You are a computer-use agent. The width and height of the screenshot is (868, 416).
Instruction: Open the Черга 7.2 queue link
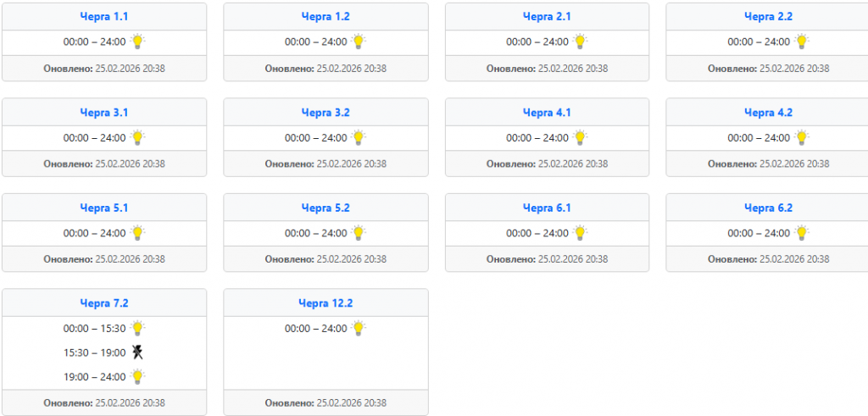coord(104,302)
